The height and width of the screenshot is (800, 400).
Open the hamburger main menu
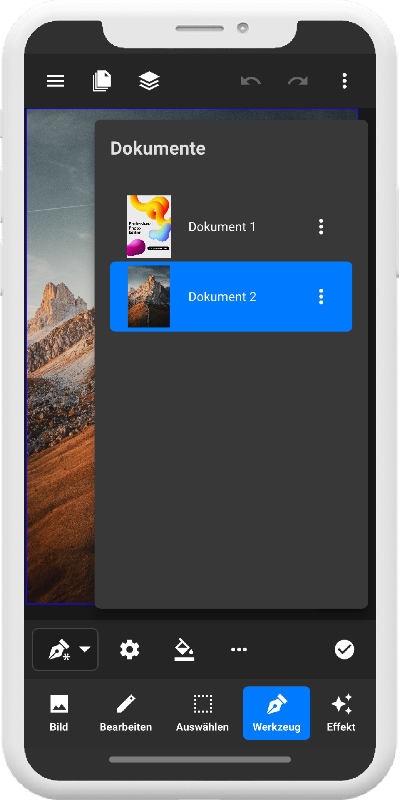(x=56, y=81)
